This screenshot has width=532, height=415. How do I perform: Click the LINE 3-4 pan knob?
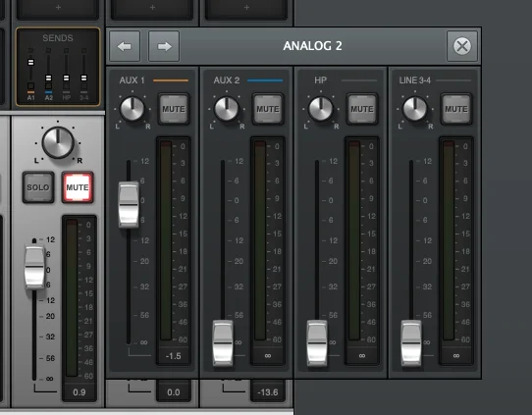[414, 109]
